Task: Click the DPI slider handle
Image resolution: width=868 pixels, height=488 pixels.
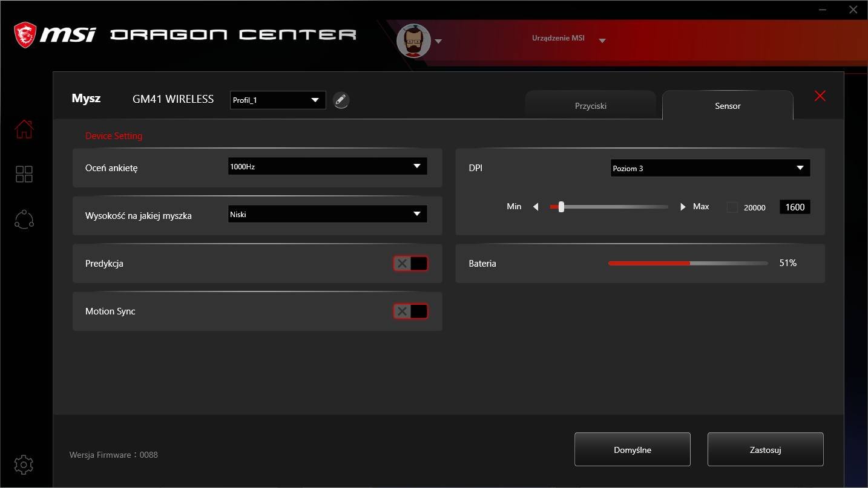Action: pyautogui.click(x=561, y=207)
